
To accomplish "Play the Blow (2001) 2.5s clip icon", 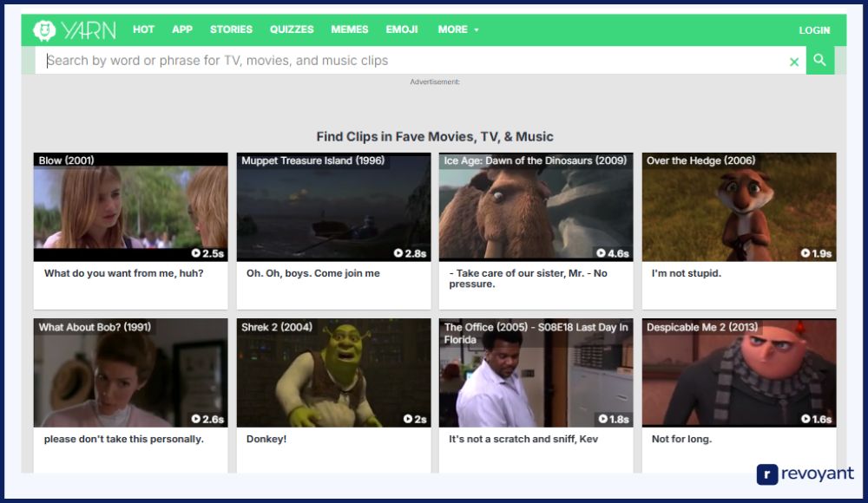I will [x=196, y=253].
